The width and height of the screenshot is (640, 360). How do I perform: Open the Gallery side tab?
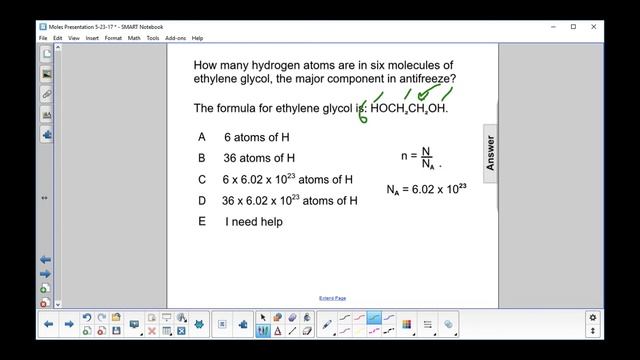[47, 74]
